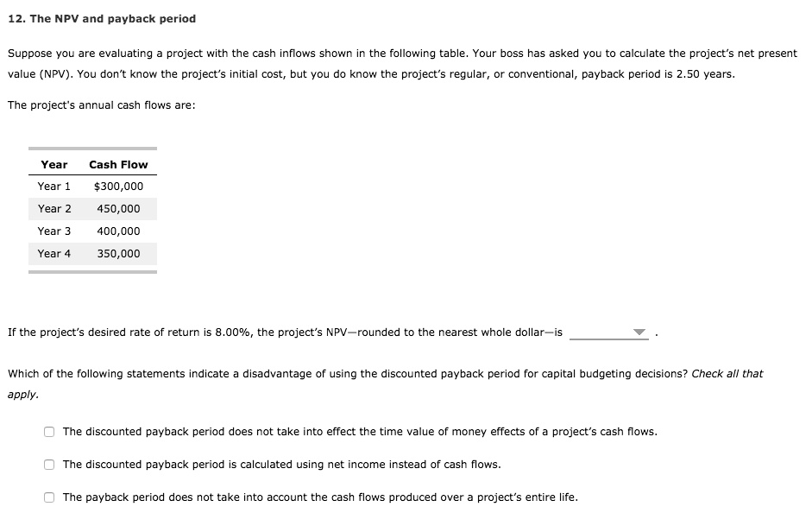Click the Year 3 cash flow value 400,000
The height and width of the screenshot is (532, 812).
[x=121, y=231]
